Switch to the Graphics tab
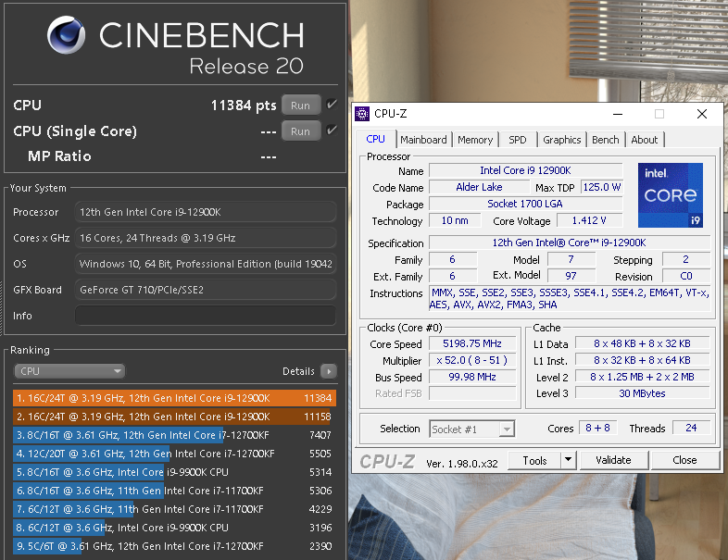Screen dimensions: 728x560 coord(562,140)
